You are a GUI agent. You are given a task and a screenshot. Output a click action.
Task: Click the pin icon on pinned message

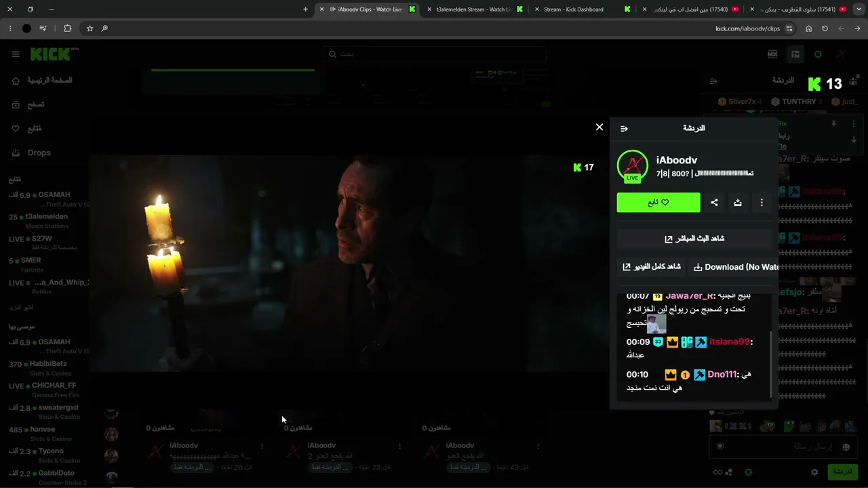pos(833,124)
